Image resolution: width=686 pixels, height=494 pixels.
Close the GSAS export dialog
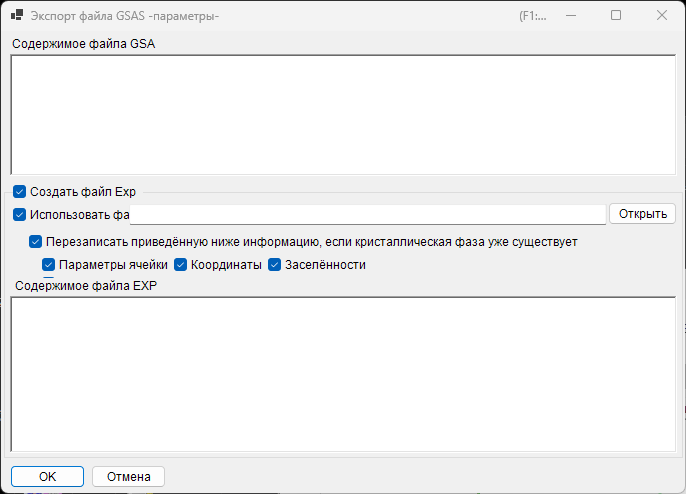click(x=662, y=16)
